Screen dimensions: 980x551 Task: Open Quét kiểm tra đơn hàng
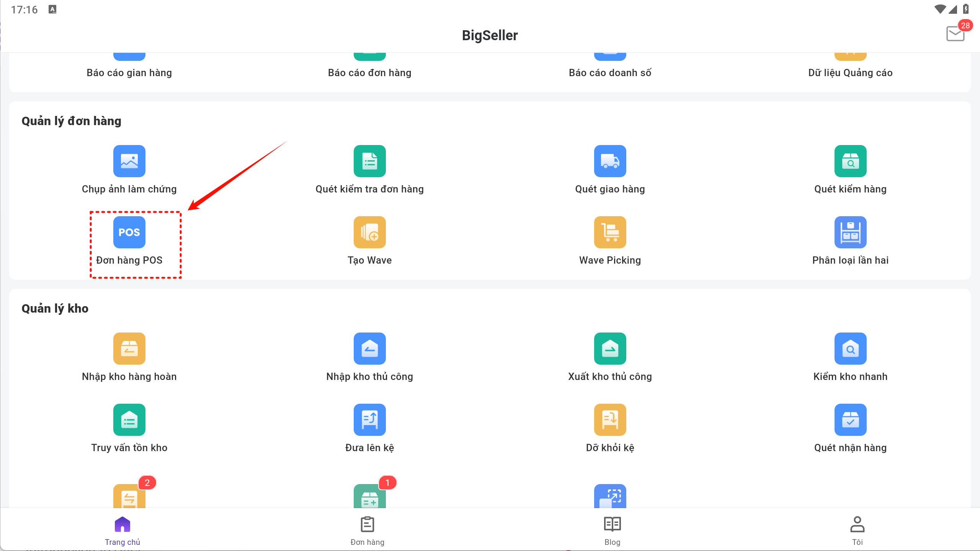tap(369, 161)
